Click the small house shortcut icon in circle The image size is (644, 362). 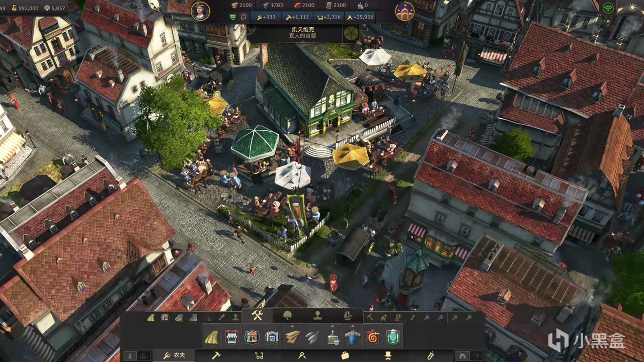pyautogui.click(x=165, y=317)
